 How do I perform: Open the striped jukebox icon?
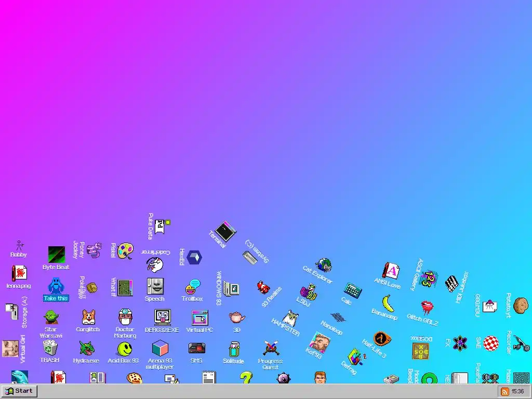point(451,284)
